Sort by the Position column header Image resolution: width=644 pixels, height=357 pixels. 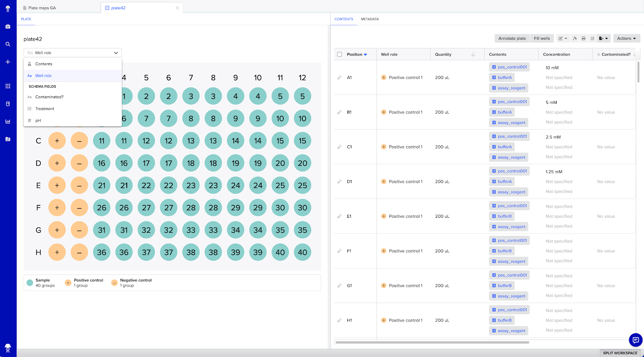point(357,54)
